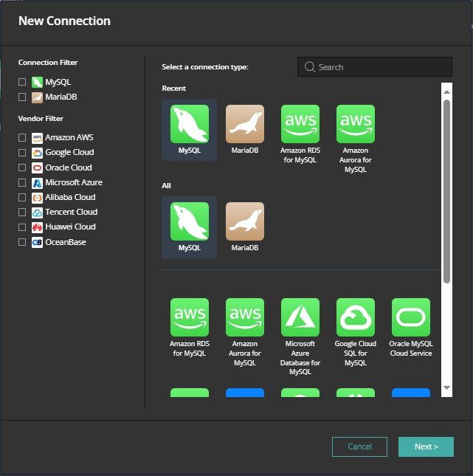Enable the MySQL connection filter checkbox
This screenshot has width=473, height=476.
coord(22,82)
